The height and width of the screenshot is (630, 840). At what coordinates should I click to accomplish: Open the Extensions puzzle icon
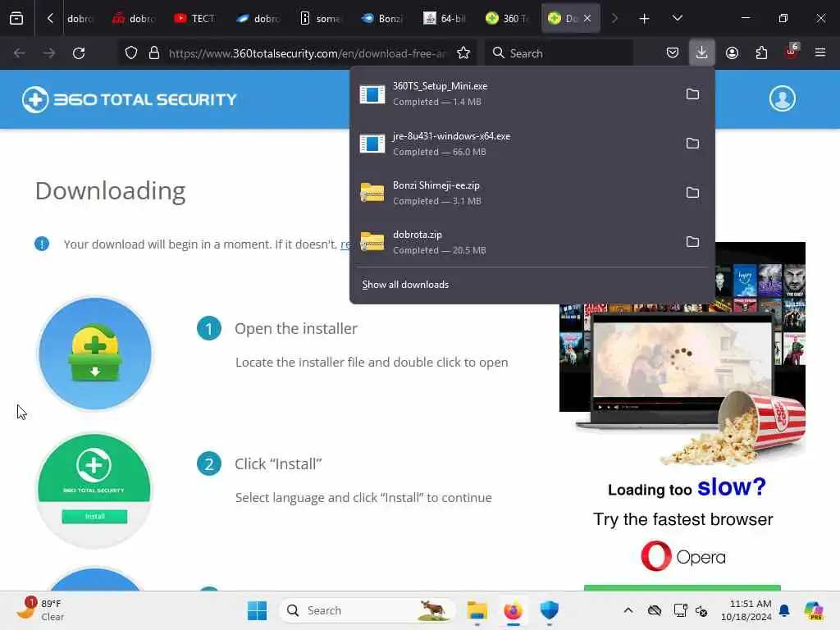click(761, 52)
